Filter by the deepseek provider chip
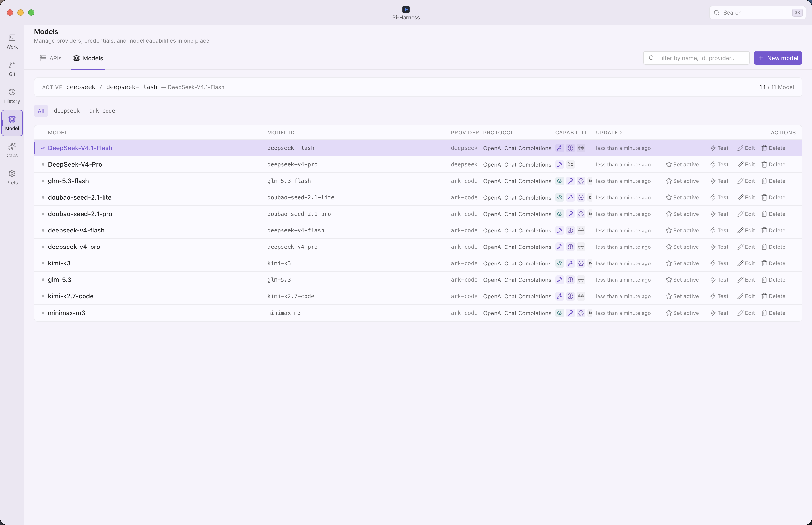Image resolution: width=812 pixels, height=525 pixels. tap(67, 111)
